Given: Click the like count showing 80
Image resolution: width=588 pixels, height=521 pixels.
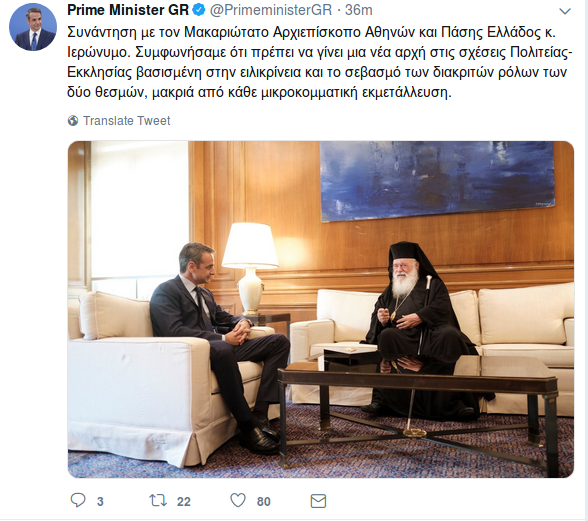Looking at the screenshot, I should [264, 501].
